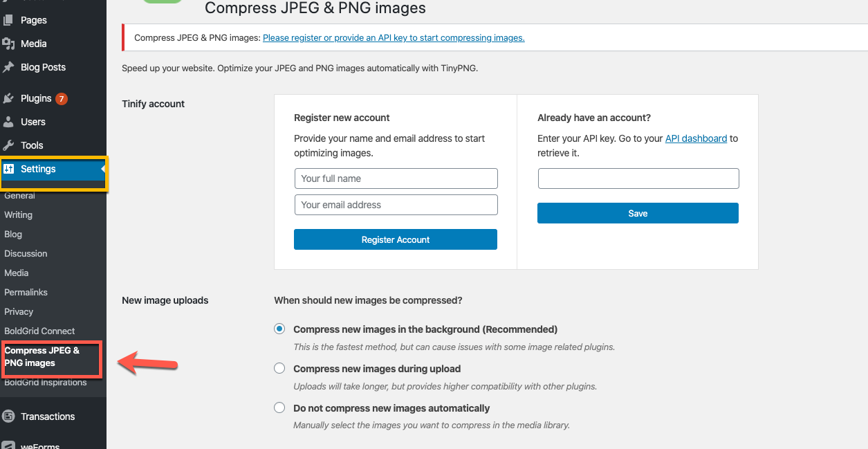Viewport: 868px width, 449px height.
Task: Click the Your full name field
Action: 396,178
